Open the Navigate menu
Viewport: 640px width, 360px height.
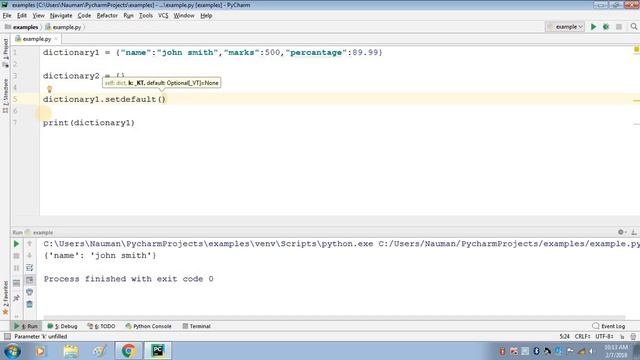[61, 16]
